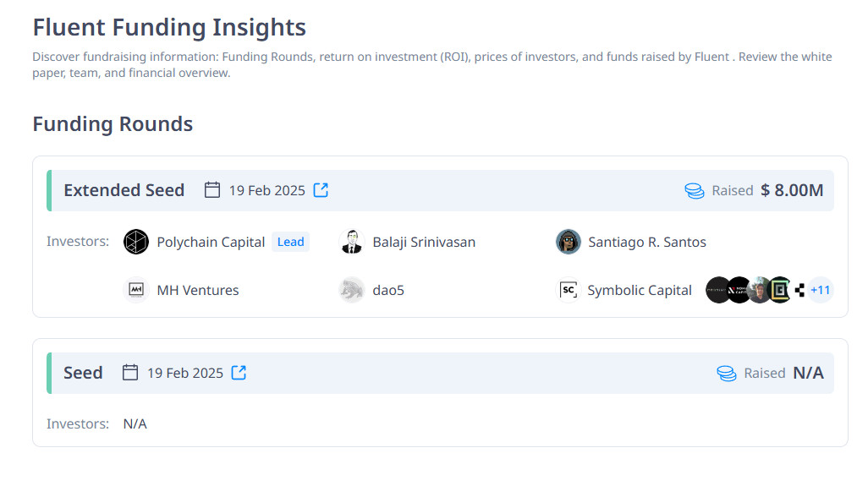This screenshot has width=868, height=486.
Task: Click the MH Ventures logo
Action: (x=135, y=290)
